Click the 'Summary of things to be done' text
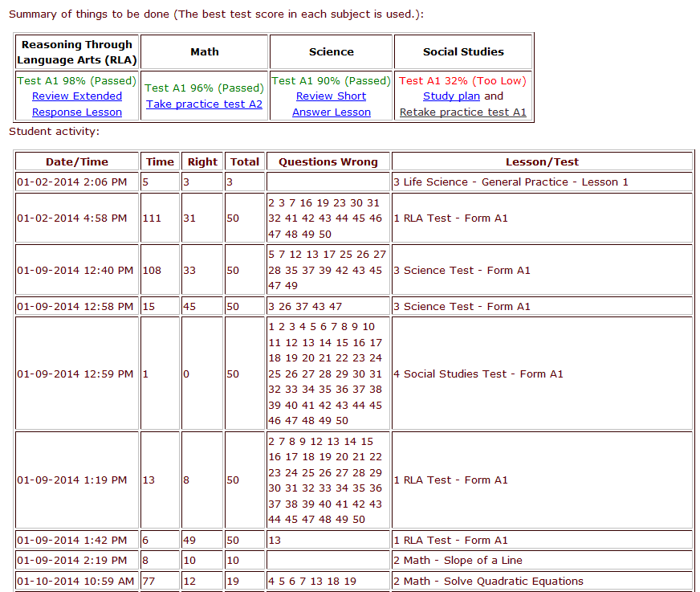Viewport: 700px width, 592px height. [x=89, y=14]
